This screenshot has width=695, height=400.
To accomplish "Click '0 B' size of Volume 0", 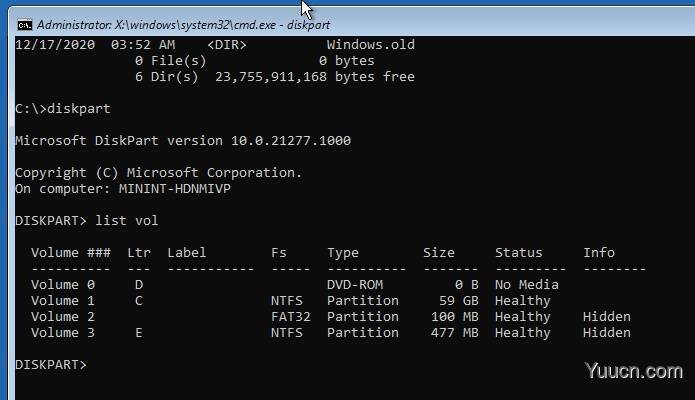I will tap(467, 284).
